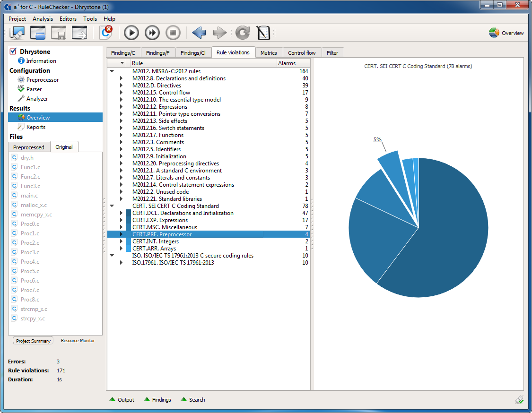
Task: Open the Tools menu
Action: click(90, 19)
